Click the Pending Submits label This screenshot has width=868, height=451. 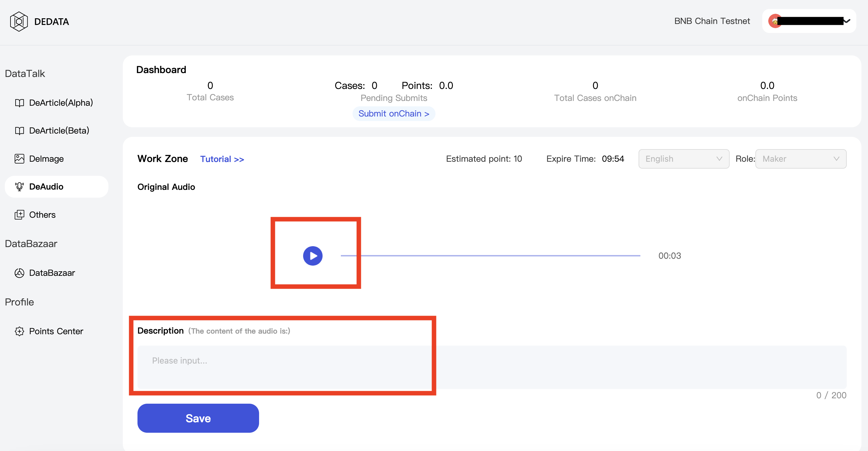click(x=394, y=98)
